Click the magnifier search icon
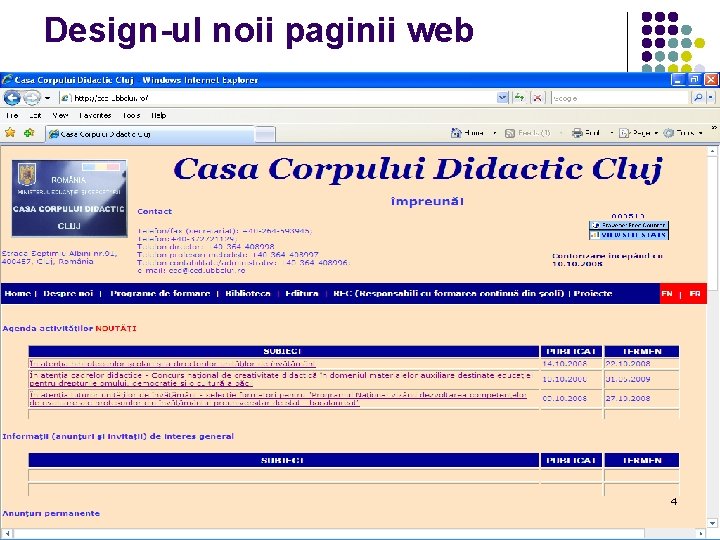This screenshot has width=720, height=540. click(x=698, y=97)
